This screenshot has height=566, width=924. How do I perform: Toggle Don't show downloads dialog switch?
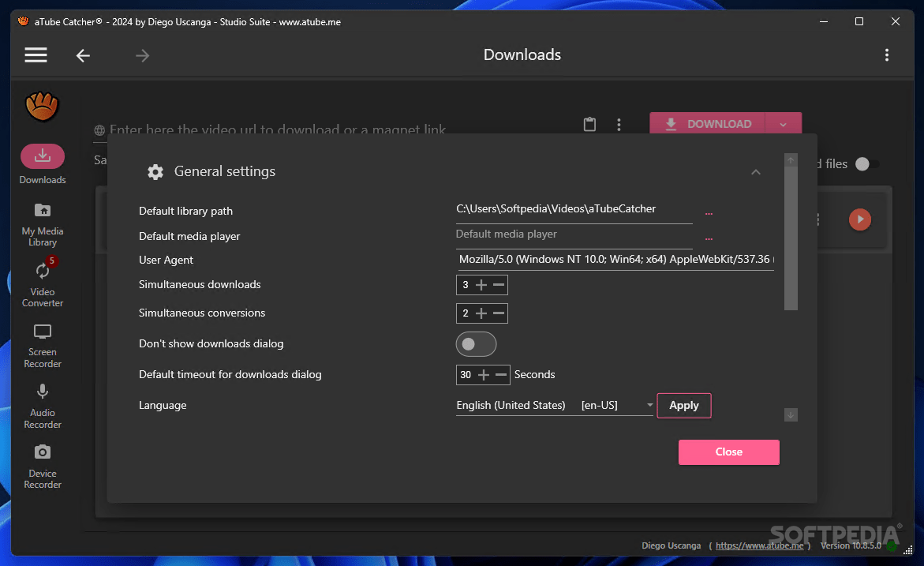tap(476, 343)
